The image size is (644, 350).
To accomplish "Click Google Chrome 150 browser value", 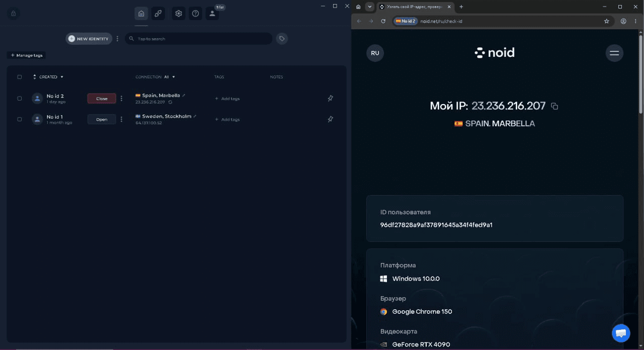I will pos(422,312).
